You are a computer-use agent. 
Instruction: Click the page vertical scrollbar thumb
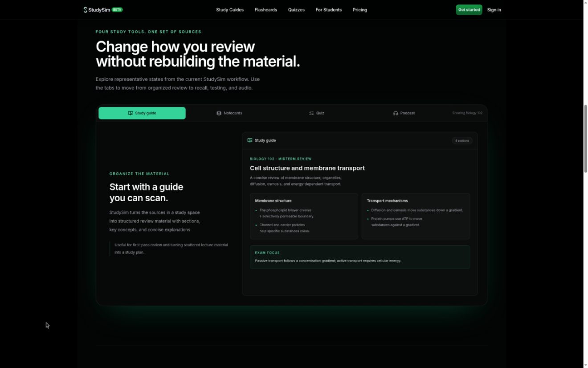point(585,138)
